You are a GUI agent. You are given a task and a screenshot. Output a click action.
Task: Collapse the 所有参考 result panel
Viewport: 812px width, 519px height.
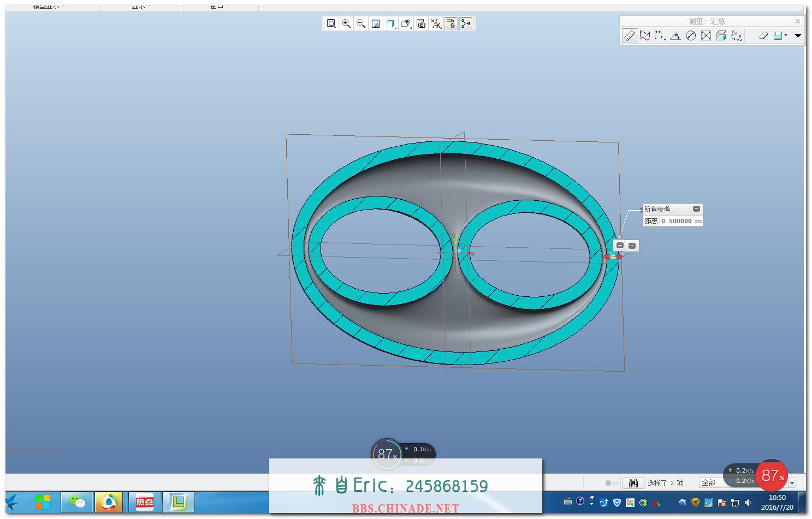click(696, 209)
